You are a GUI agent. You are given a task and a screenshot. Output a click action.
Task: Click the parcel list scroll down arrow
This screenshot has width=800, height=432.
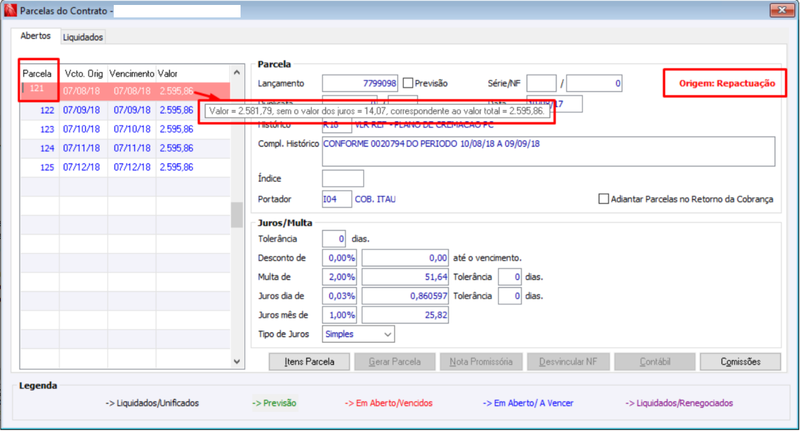[x=237, y=361]
